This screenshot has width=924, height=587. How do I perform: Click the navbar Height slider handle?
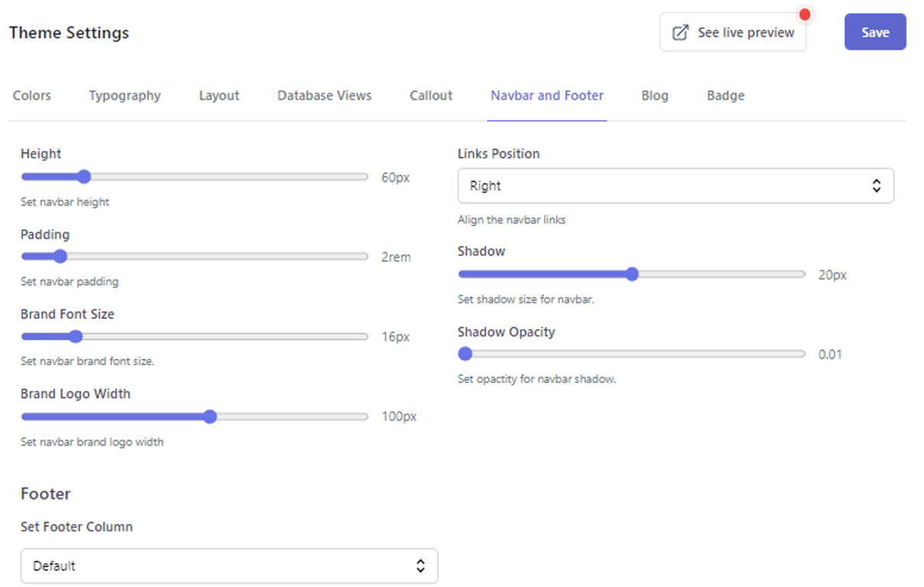(x=84, y=177)
